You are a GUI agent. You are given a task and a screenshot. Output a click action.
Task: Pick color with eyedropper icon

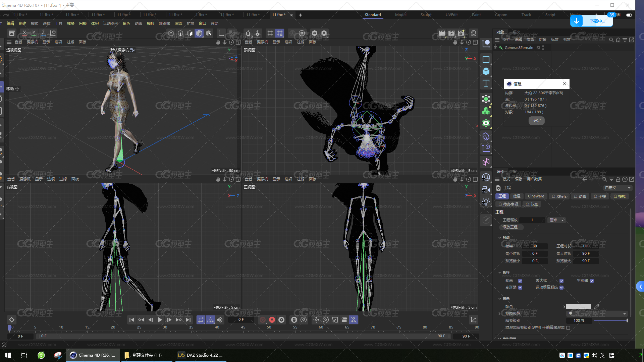[597, 306]
